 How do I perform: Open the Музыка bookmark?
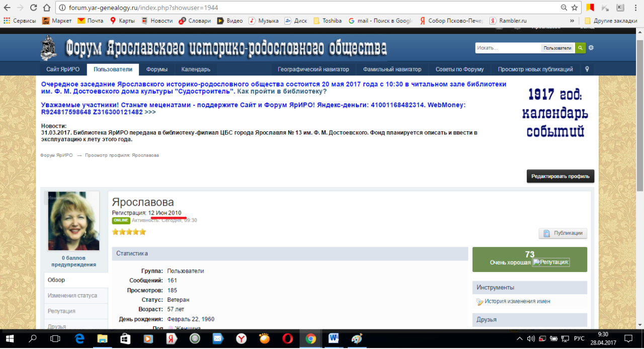[x=263, y=21]
